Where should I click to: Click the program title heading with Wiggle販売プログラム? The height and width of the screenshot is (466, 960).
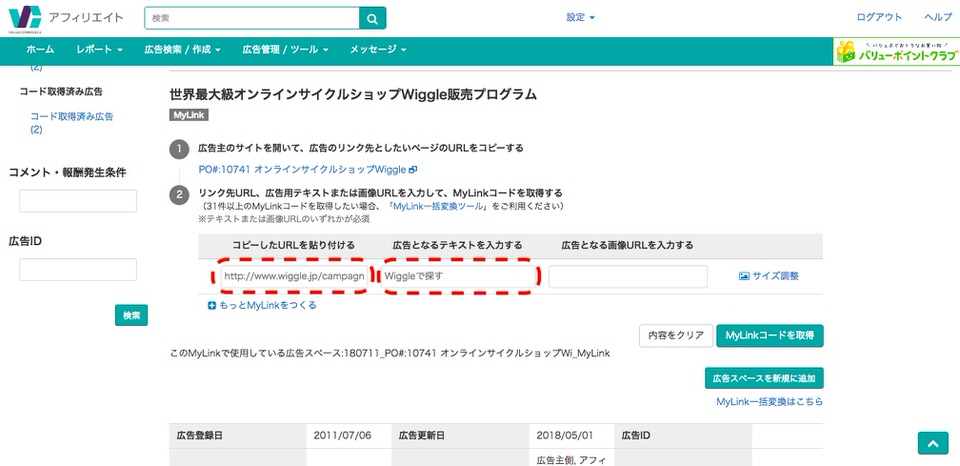(353, 94)
